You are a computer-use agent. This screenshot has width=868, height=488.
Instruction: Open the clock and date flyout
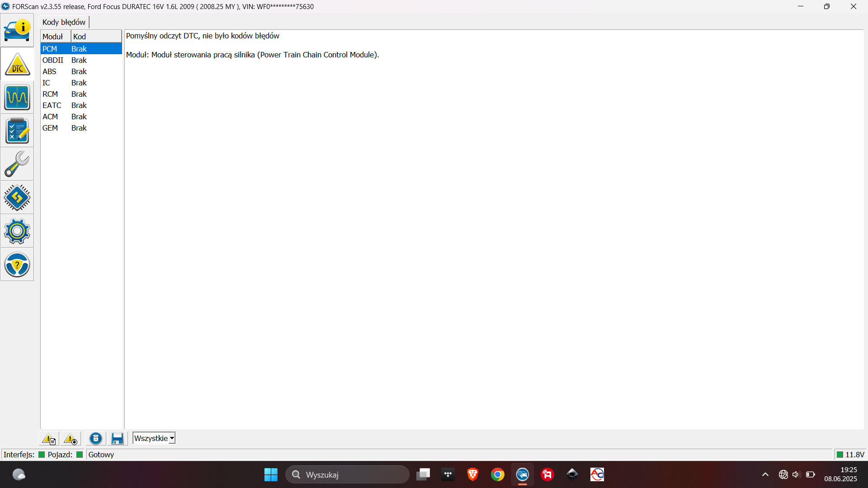click(841, 474)
